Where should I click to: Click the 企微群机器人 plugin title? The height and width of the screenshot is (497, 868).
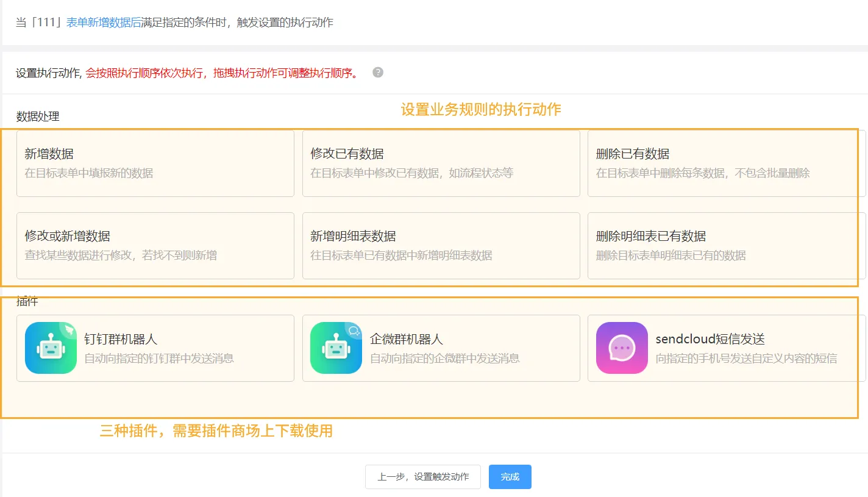click(406, 339)
